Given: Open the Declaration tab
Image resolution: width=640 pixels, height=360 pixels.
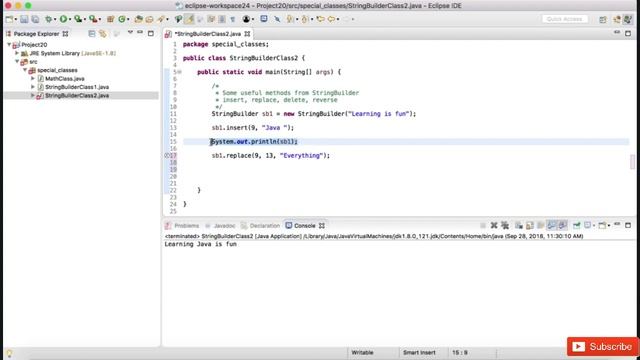Looking at the screenshot, I should (265, 226).
